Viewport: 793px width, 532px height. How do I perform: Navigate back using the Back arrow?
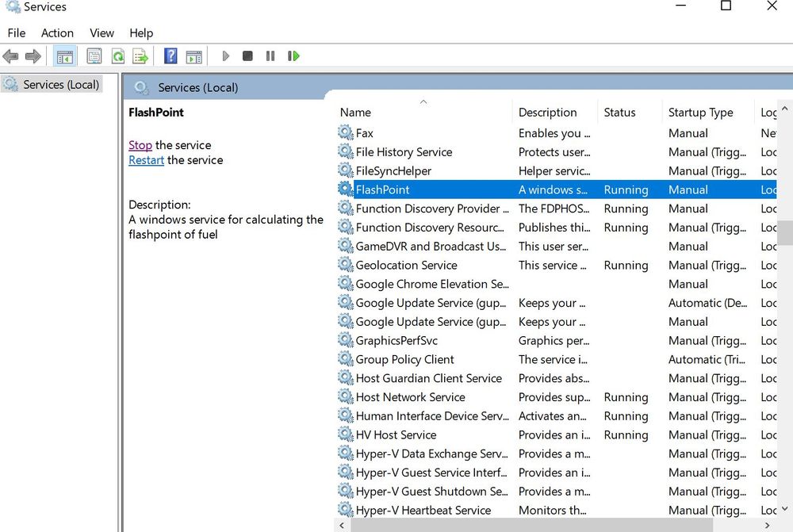tap(10, 55)
